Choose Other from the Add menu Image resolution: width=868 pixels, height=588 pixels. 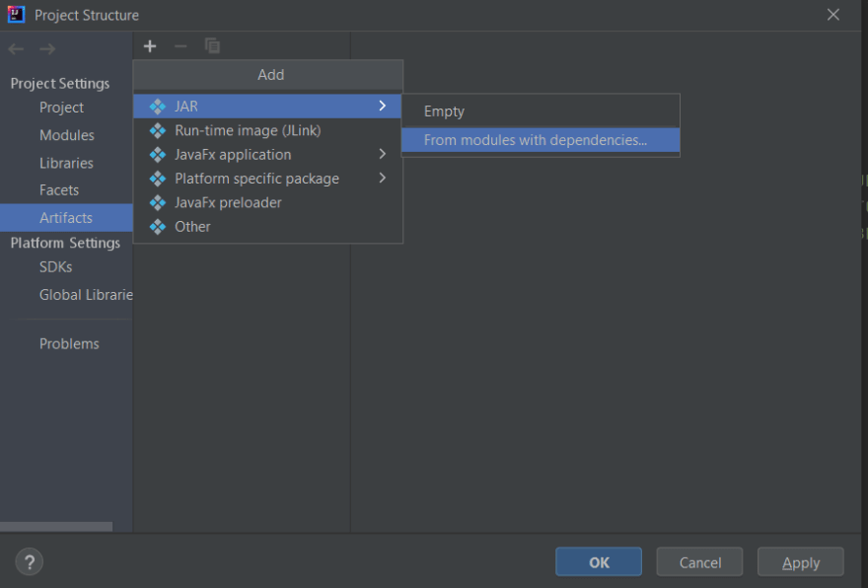coord(267,227)
